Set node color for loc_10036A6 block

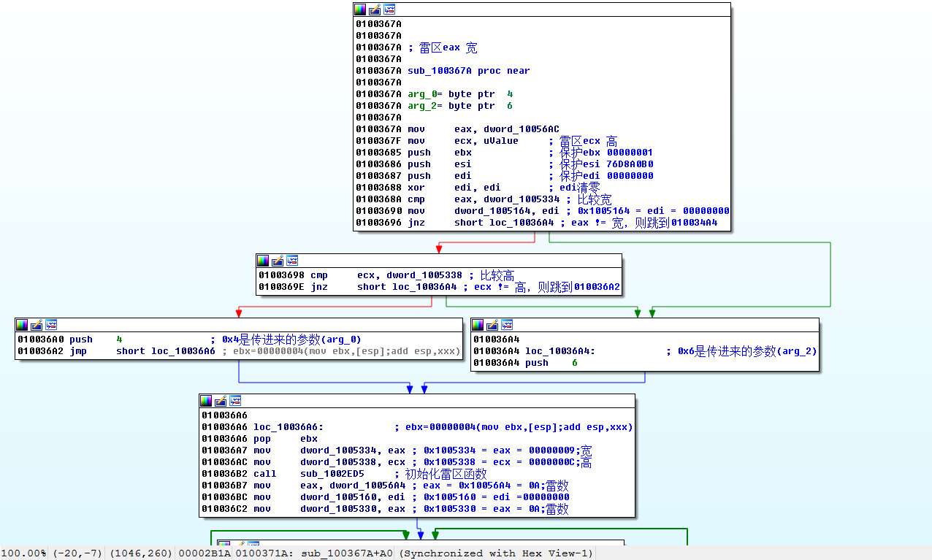point(206,401)
